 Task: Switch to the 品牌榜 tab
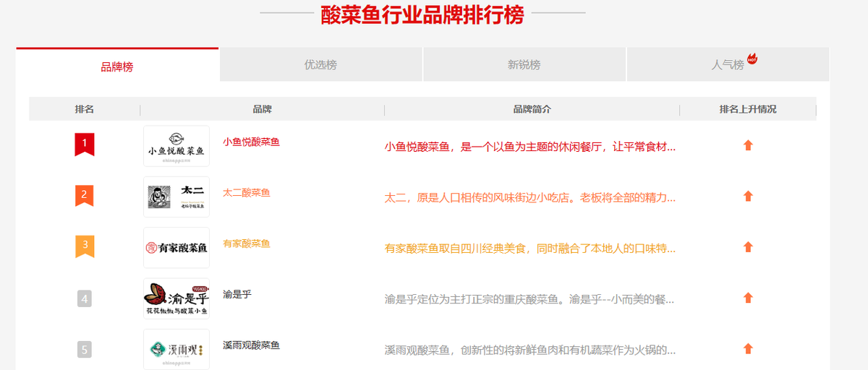[x=117, y=65]
